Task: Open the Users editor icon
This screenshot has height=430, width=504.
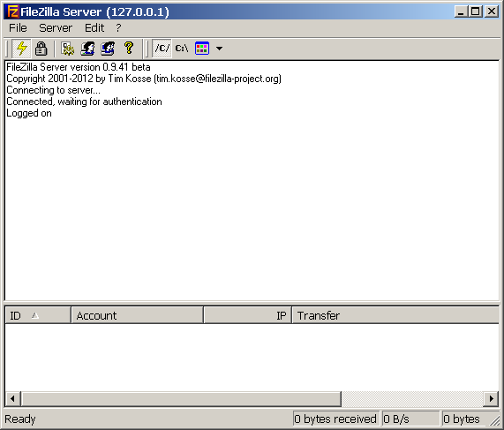Action: pyautogui.click(x=87, y=49)
